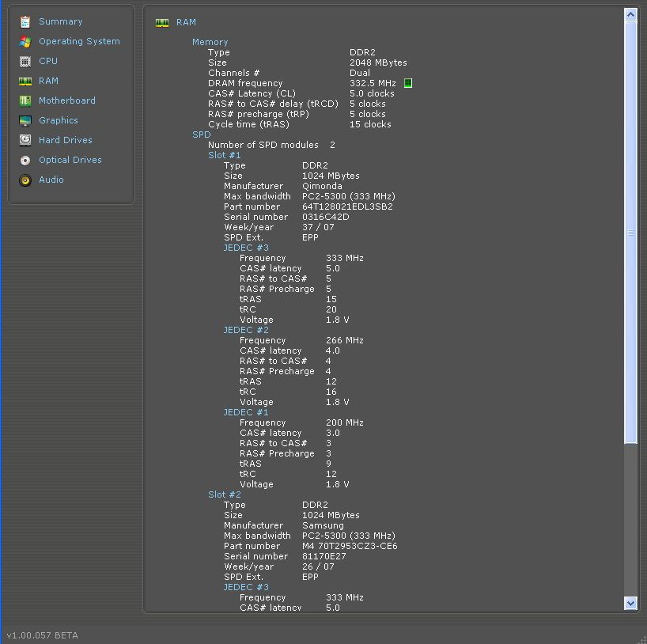
Task: Select the Slot #1 heading
Action: pyautogui.click(x=224, y=155)
